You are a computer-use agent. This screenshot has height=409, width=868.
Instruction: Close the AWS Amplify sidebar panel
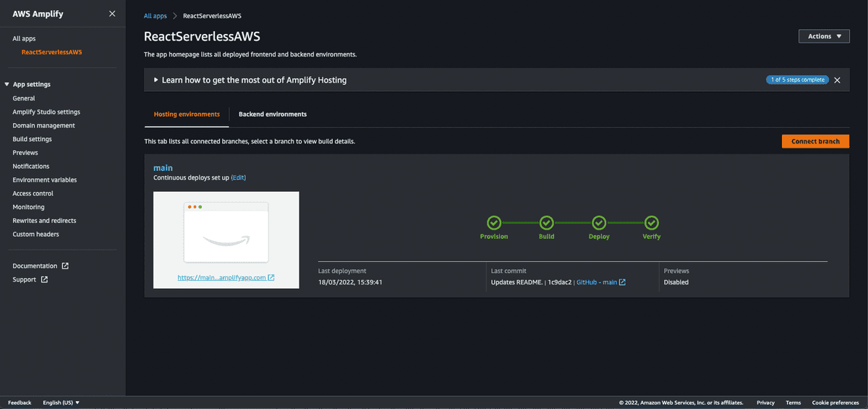point(111,14)
